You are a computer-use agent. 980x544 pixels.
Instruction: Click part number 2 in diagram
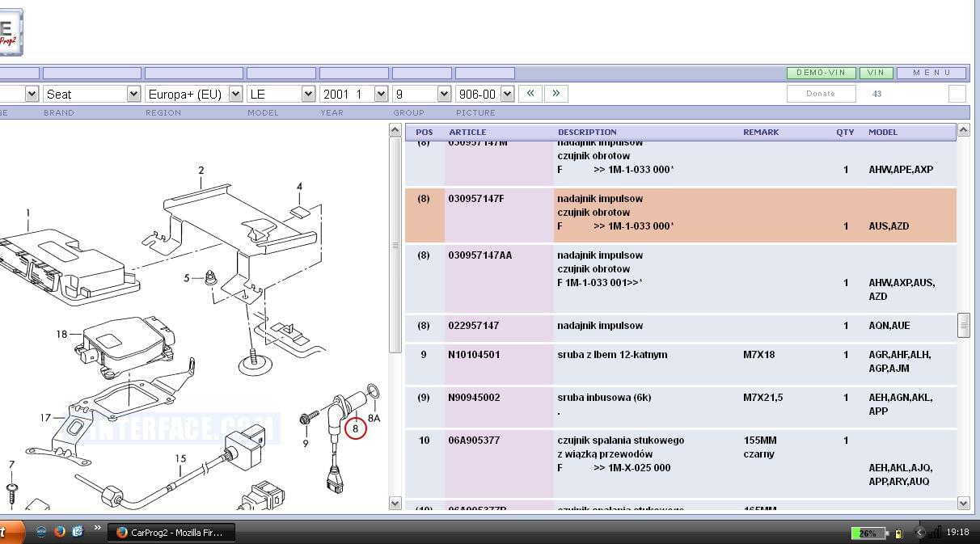click(x=201, y=170)
